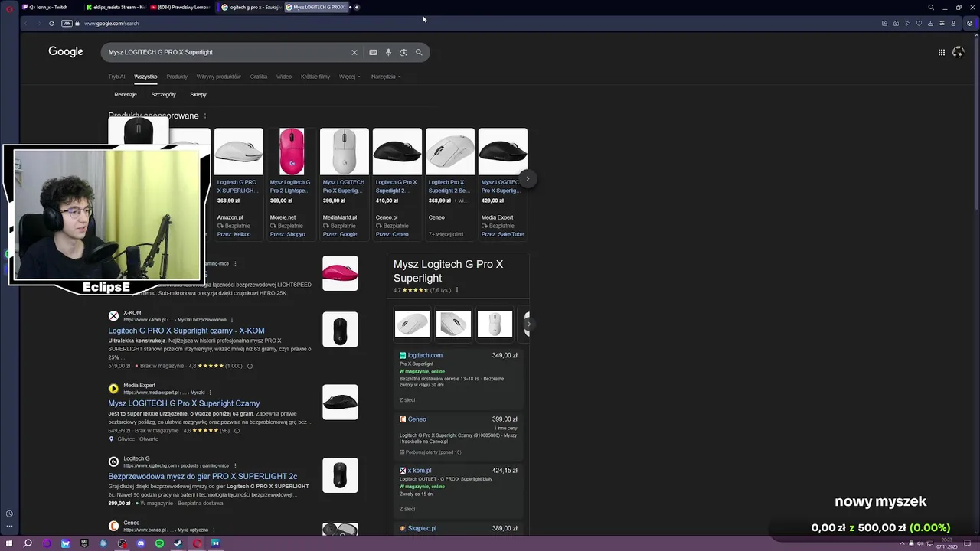Open the new tab plus button

point(357,7)
